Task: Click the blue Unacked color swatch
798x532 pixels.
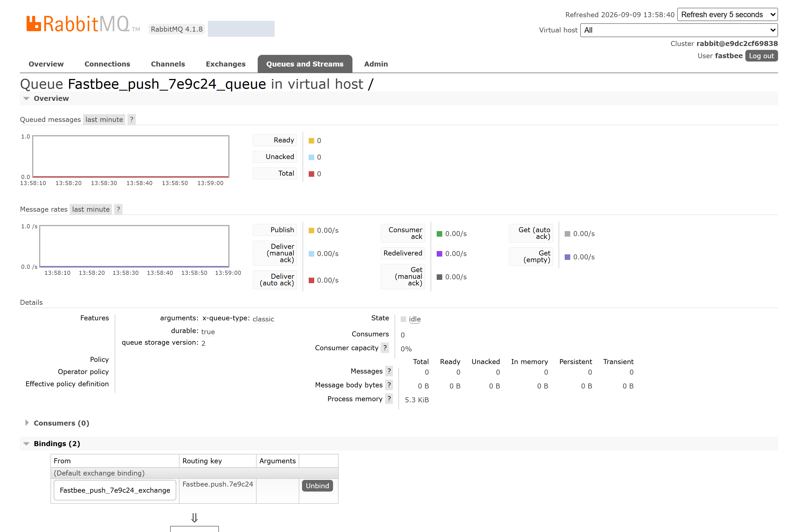Action: pyautogui.click(x=311, y=157)
